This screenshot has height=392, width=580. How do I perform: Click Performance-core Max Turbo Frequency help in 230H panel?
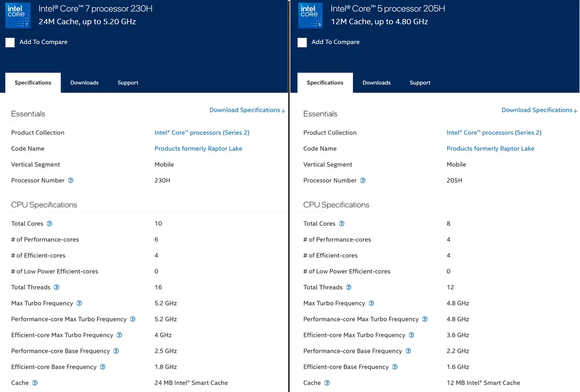point(133,319)
